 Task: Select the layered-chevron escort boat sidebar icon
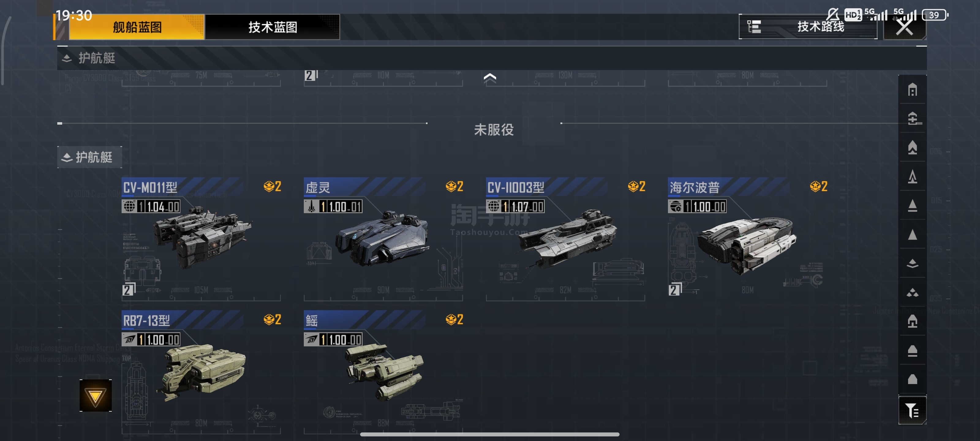pyautogui.click(x=912, y=263)
